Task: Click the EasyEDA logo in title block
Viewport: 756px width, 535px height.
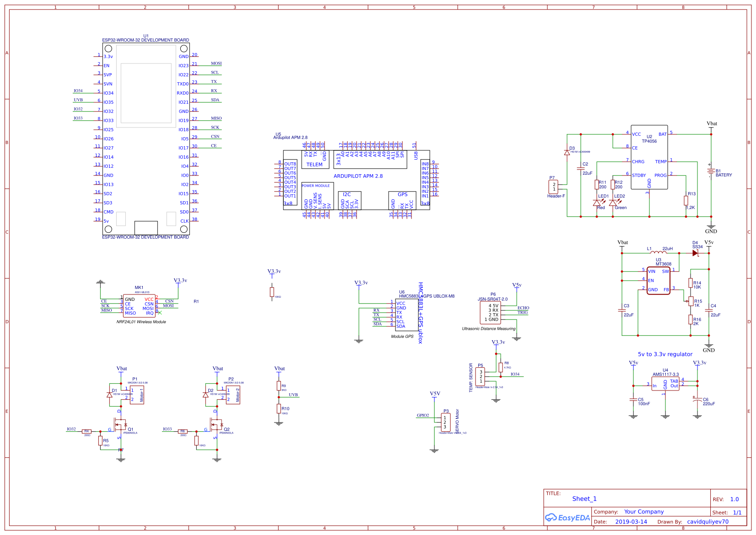Action: (567, 518)
